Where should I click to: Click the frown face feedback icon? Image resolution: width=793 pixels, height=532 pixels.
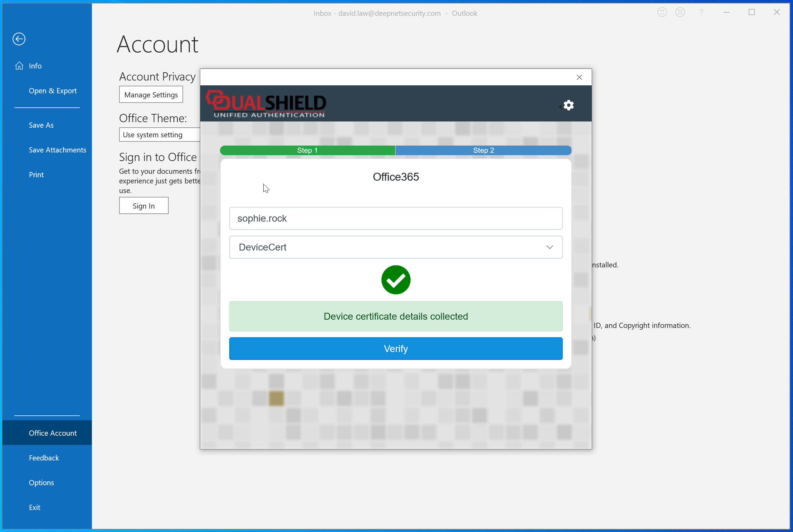pyautogui.click(x=680, y=13)
